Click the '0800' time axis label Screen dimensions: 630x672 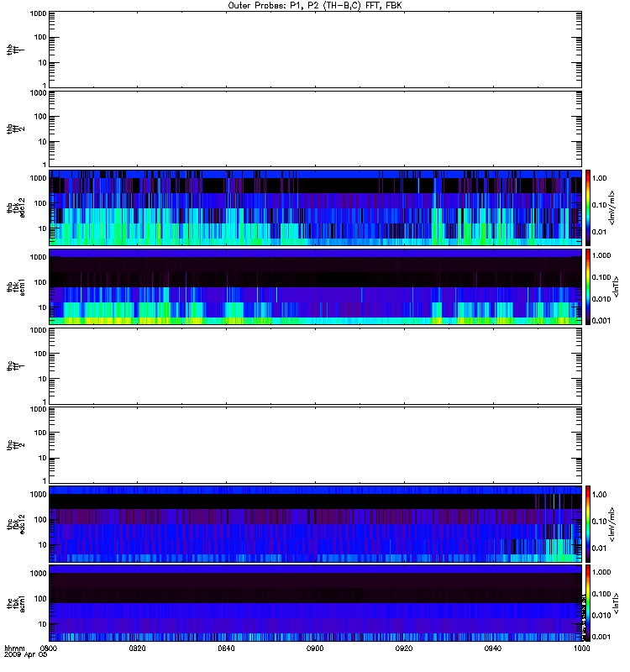pos(49,648)
